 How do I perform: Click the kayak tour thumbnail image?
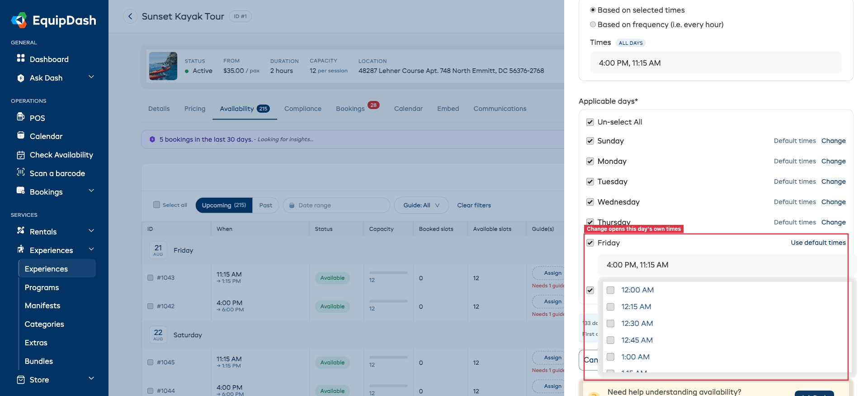163,66
